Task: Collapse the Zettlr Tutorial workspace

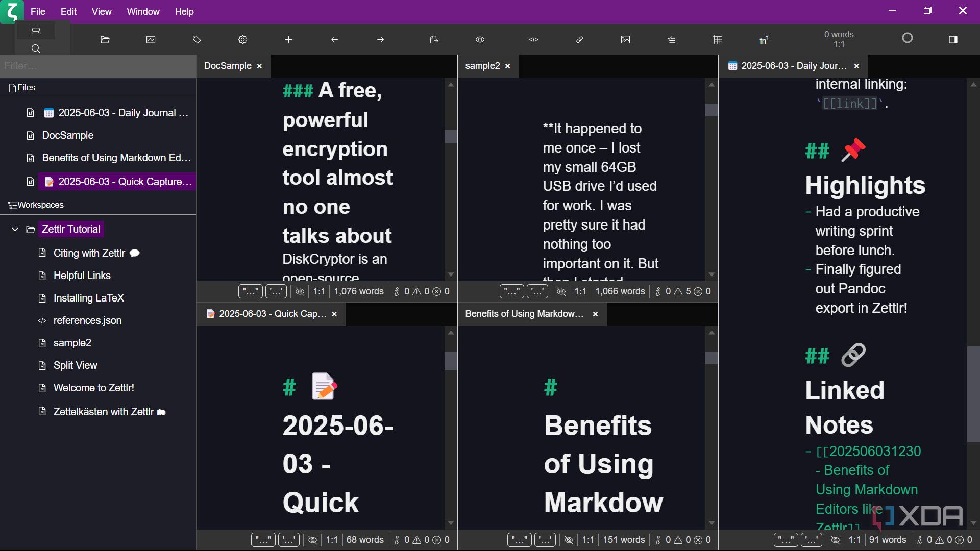Action: point(15,230)
